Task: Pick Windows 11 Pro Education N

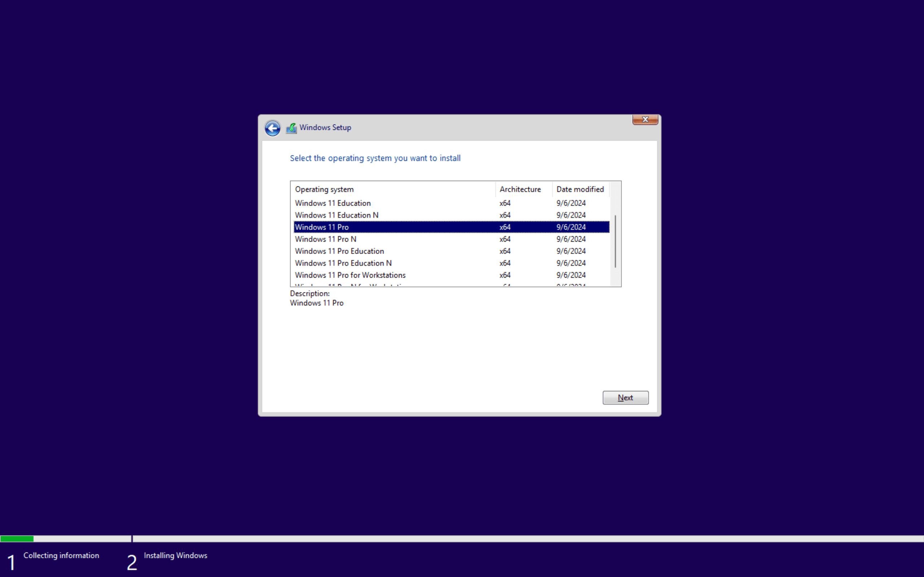Action: [343, 263]
